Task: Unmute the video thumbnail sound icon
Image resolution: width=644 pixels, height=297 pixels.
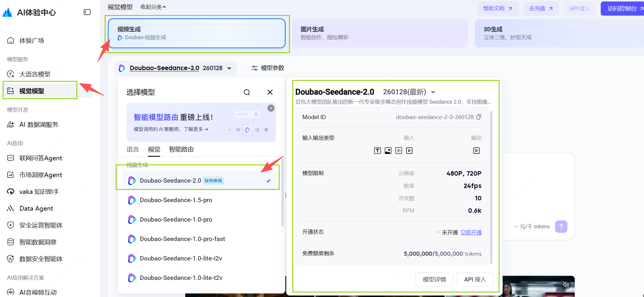Action: 565,284
